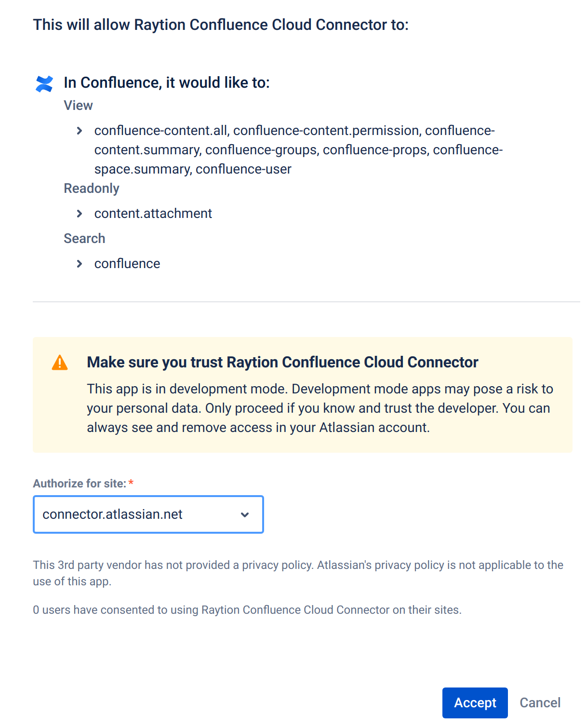Click the chevron beside content.attachment
Viewport: 586px width, 728px height.
pyautogui.click(x=80, y=213)
